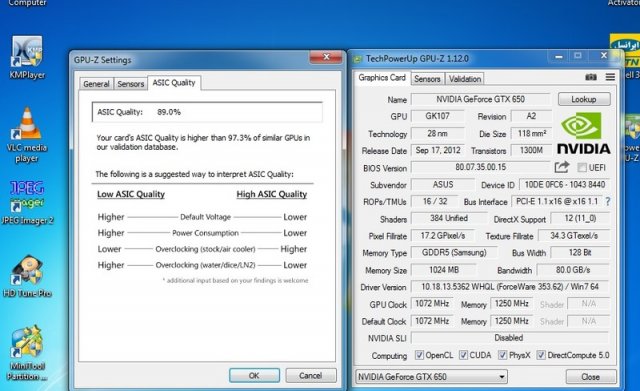Click the GPU value GK107

(x=438, y=116)
